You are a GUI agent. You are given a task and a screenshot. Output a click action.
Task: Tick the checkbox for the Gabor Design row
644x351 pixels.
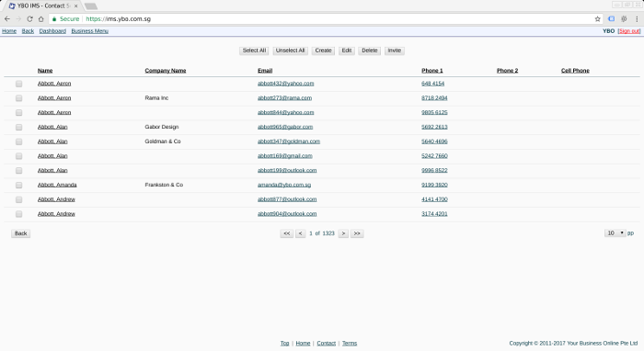click(19, 127)
